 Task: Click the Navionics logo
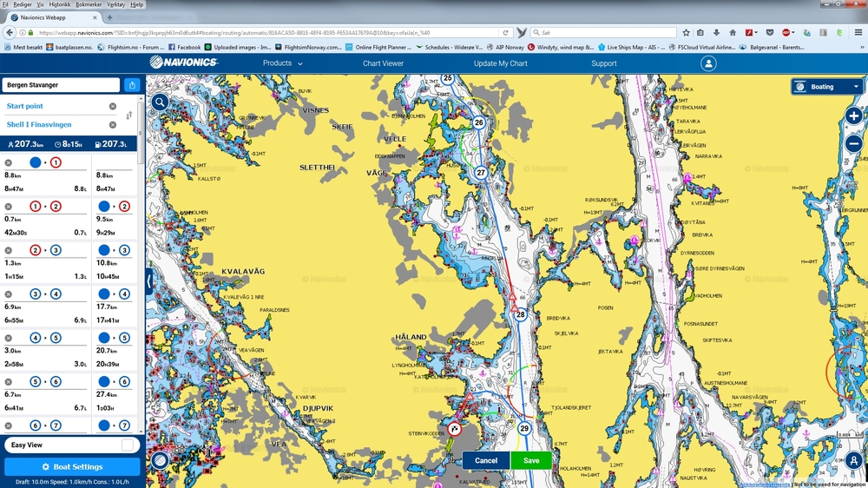click(184, 63)
